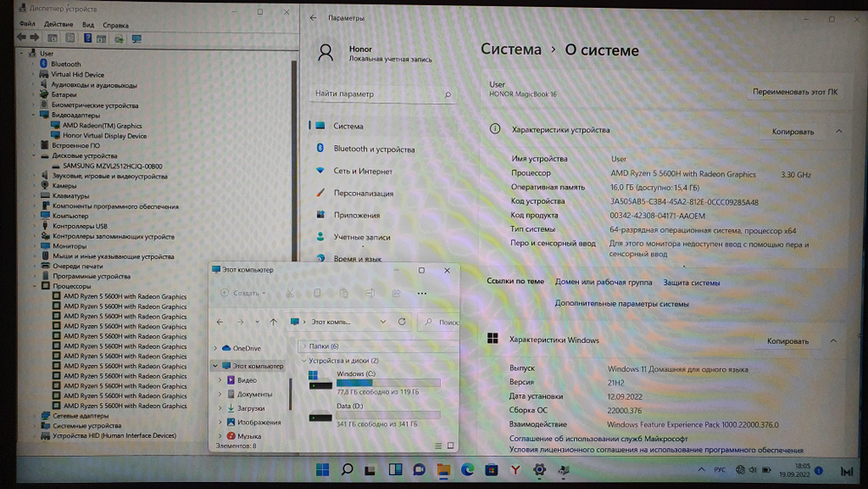
Task: Click the Найти параметр search field
Action: [383, 94]
